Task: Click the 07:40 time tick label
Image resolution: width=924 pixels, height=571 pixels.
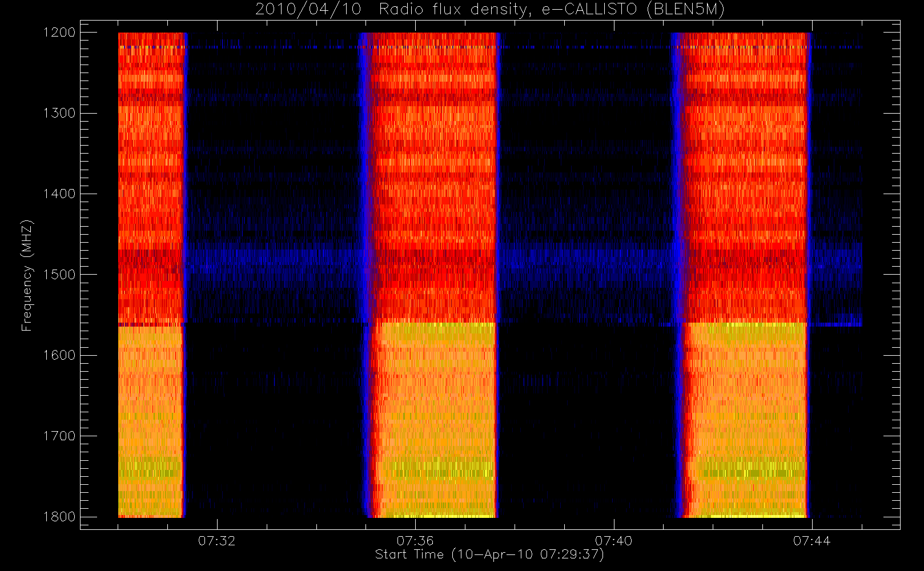Action: 614,541
